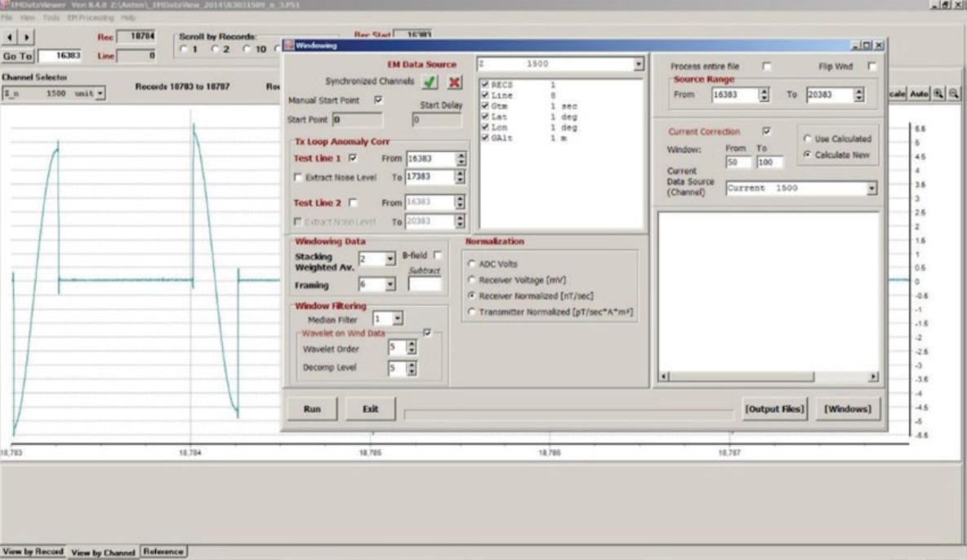
Task: Enable the Flip Wnd checkbox
Action: 871,66
